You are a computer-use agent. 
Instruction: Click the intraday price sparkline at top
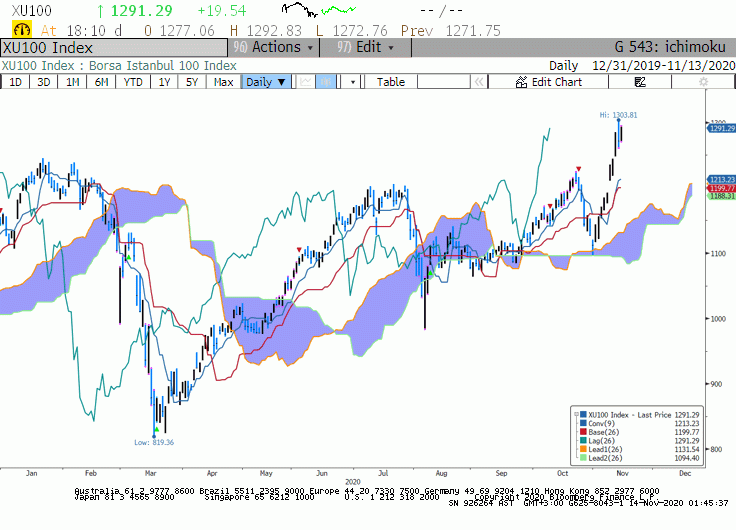319,9
